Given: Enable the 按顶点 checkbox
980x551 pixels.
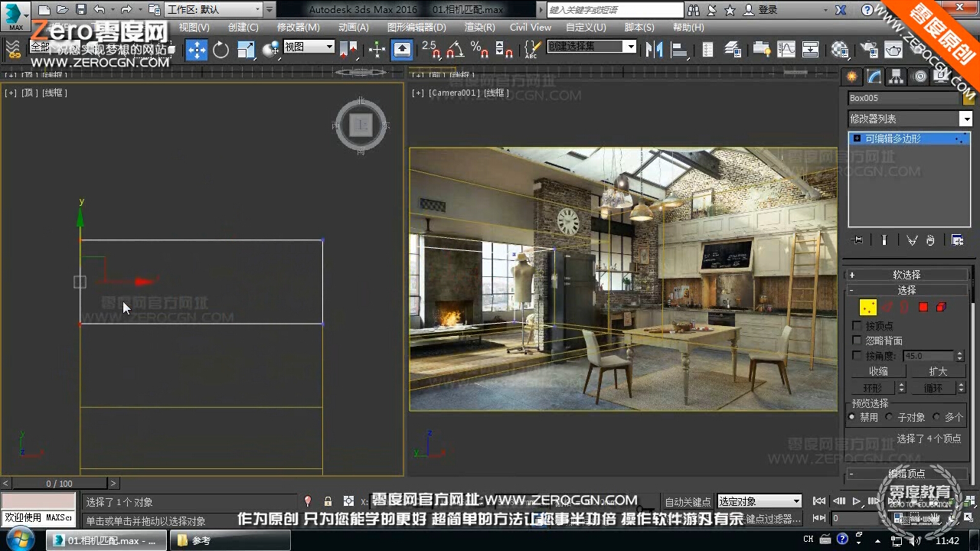Looking at the screenshot, I should [857, 326].
